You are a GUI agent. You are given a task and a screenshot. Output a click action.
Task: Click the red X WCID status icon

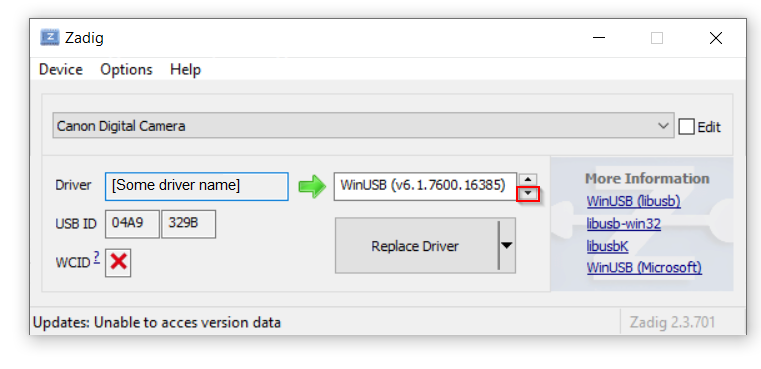(x=118, y=262)
